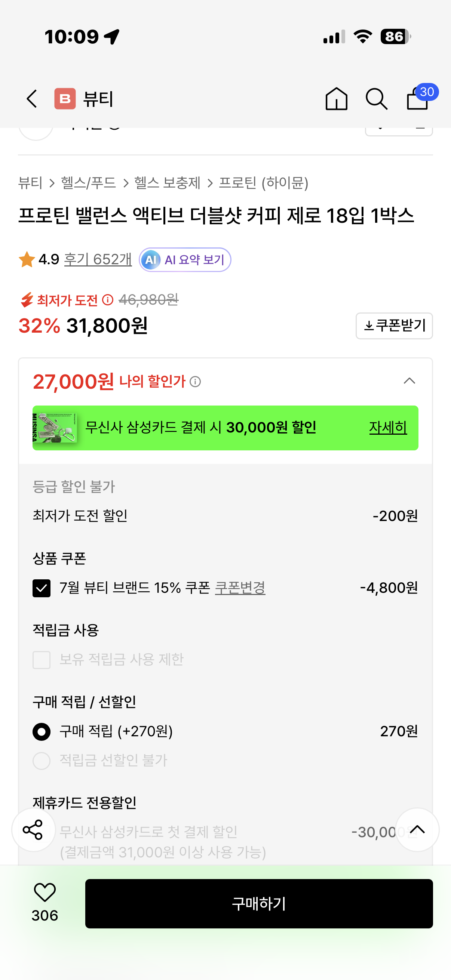Go back using the left arrow

(x=32, y=99)
